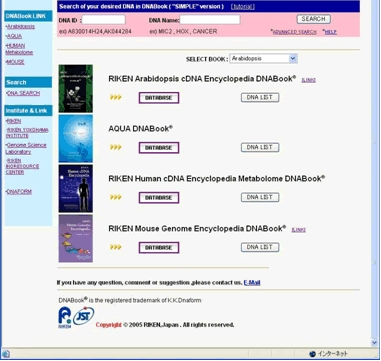Screen dimensions: 381x361
Task: Click the JST logo icon
Action: pos(84,316)
